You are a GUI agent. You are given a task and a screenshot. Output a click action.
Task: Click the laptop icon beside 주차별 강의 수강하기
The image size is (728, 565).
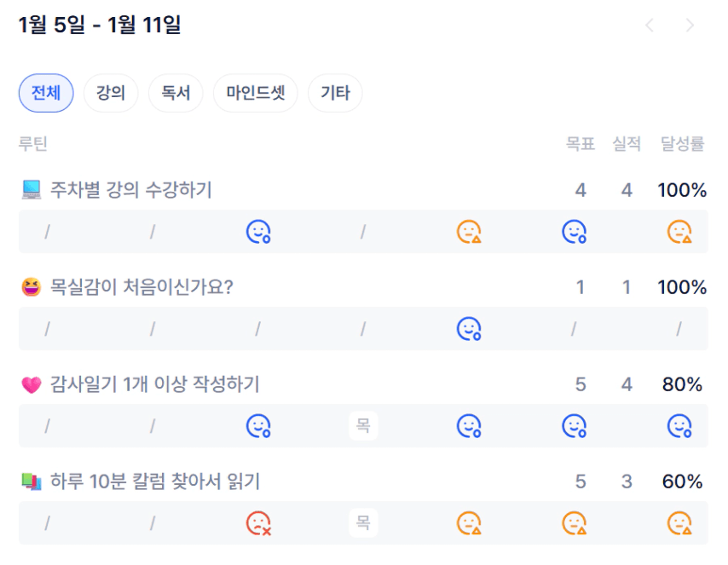coord(31,190)
